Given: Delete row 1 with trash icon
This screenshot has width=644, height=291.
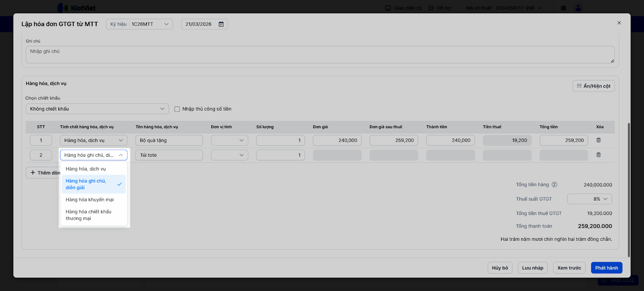Looking at the screenshot, I should click(x=599, y=140).
